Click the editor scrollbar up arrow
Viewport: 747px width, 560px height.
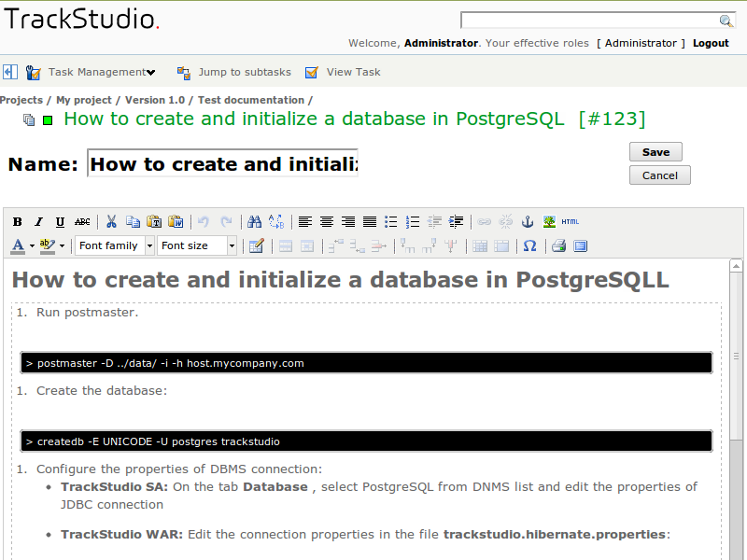point(736,266)
